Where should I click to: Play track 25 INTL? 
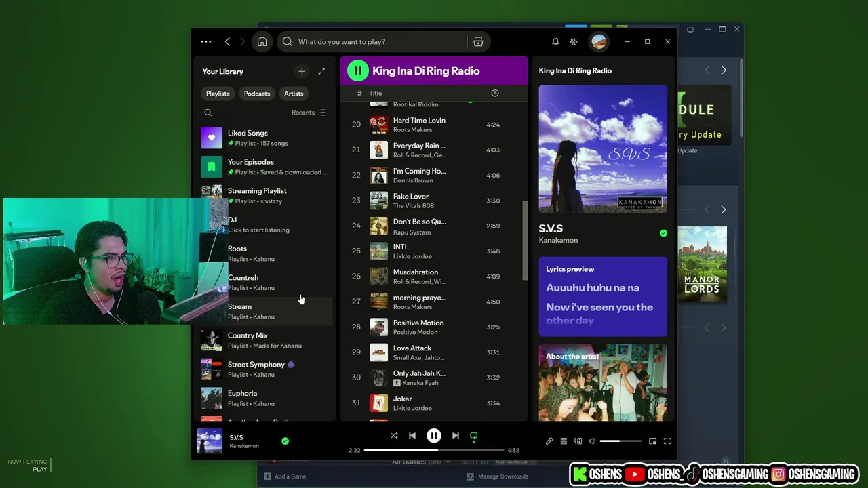coord(434,251)
